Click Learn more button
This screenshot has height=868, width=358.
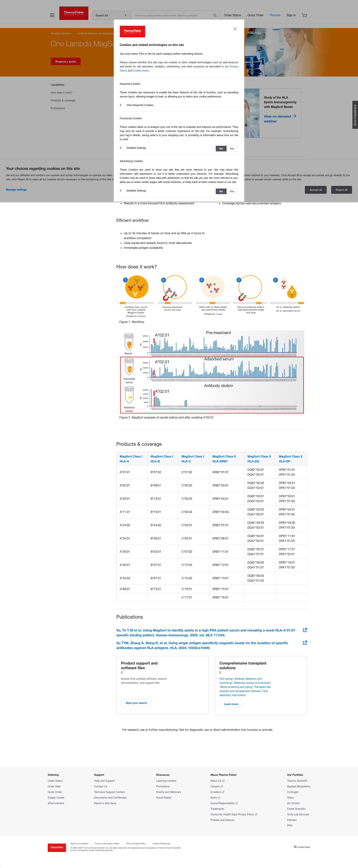231,704
